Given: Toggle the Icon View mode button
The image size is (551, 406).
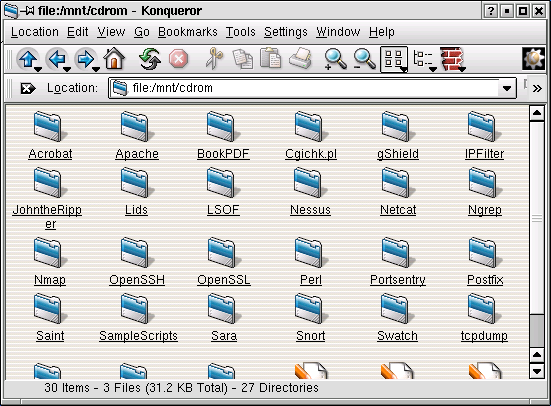Looking at the screenshot, I should pyautogui.click(x=394, y=59).
